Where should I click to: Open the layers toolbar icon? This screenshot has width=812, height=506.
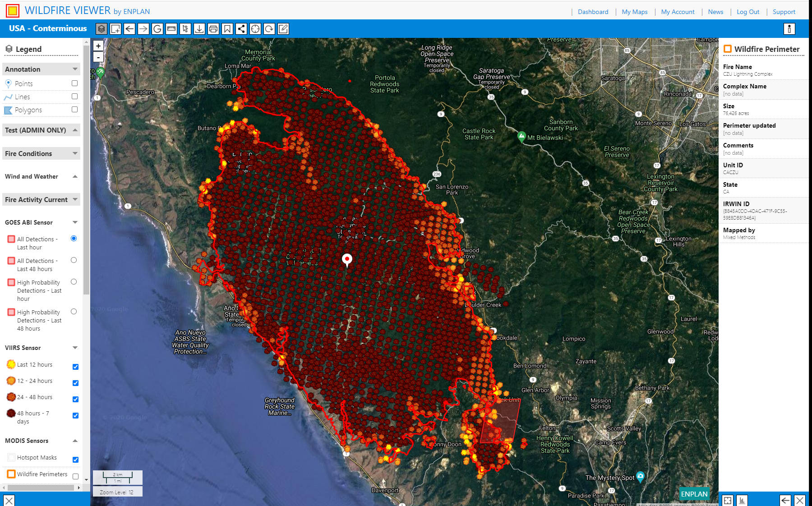101,29
